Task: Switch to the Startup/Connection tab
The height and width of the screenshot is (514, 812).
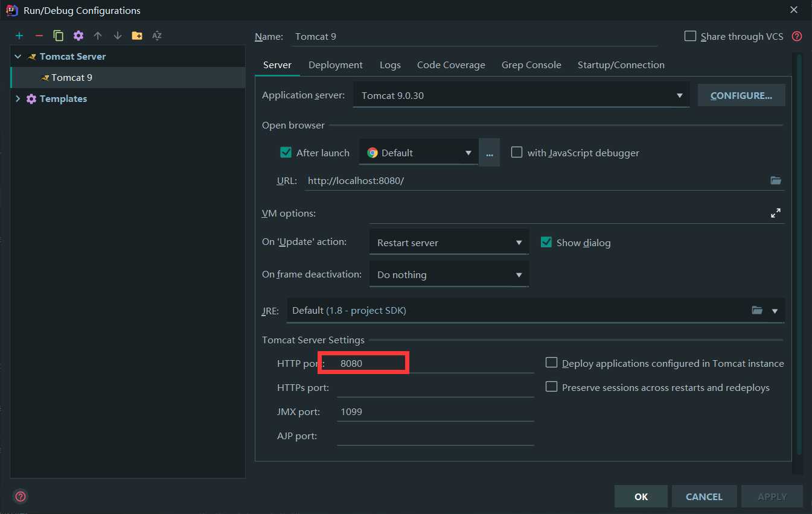Action: pos(621,65)
